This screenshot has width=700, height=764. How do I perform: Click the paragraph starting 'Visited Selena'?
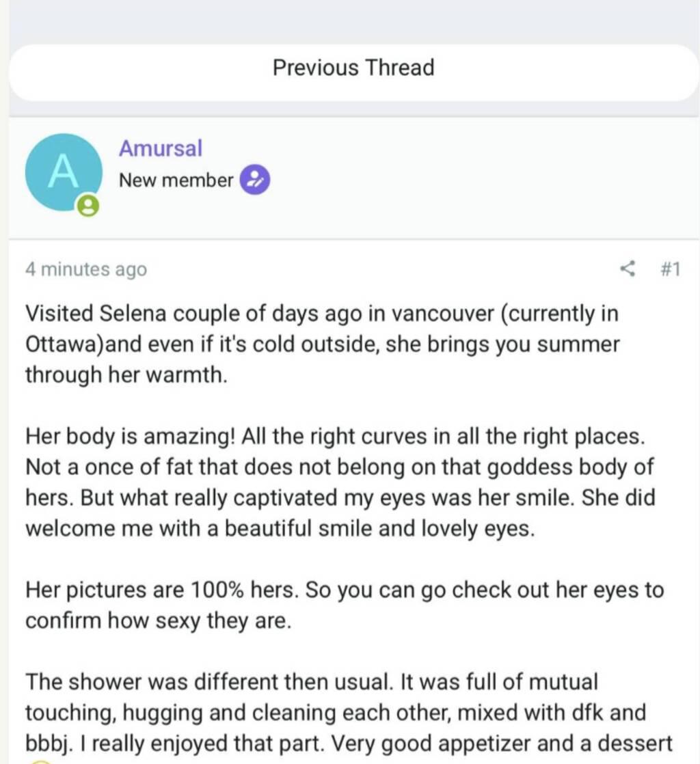pos(321,344)
